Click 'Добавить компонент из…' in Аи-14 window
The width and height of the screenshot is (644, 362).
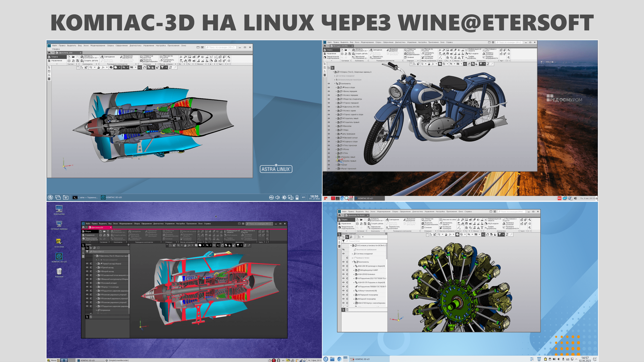376,220
